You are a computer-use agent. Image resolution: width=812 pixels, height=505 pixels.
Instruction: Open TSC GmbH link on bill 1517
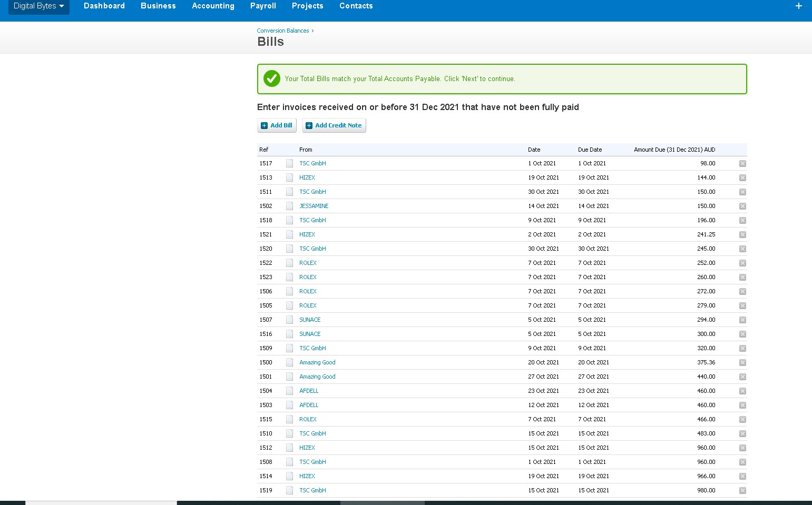pyautogui.click(x=312, y=163)
